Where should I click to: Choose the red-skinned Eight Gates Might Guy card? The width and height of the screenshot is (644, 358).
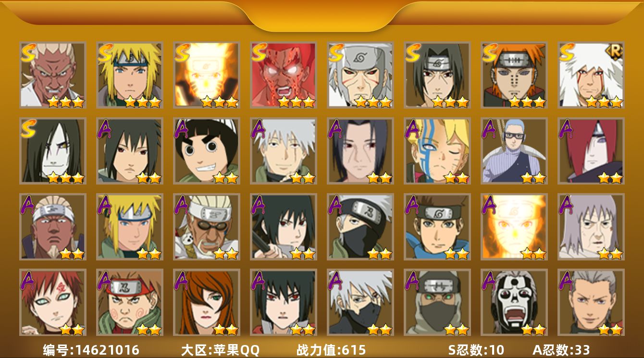[283, 74]
